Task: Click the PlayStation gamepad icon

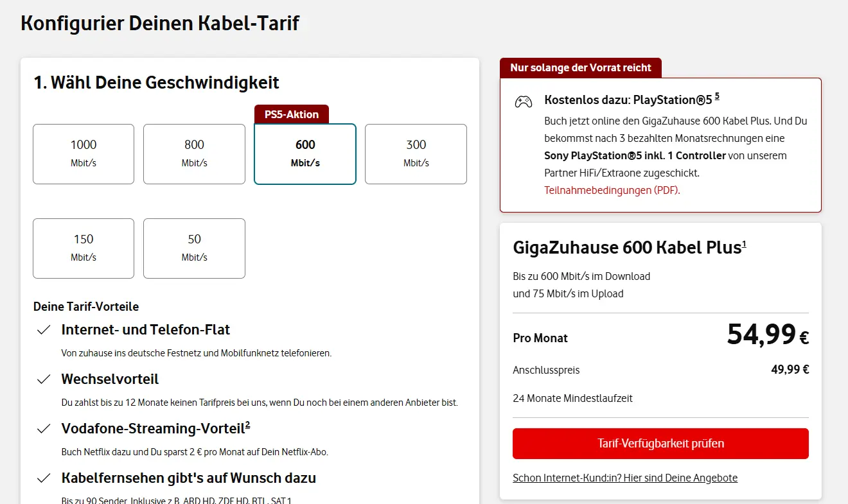Action: click(x=523, y=101)
